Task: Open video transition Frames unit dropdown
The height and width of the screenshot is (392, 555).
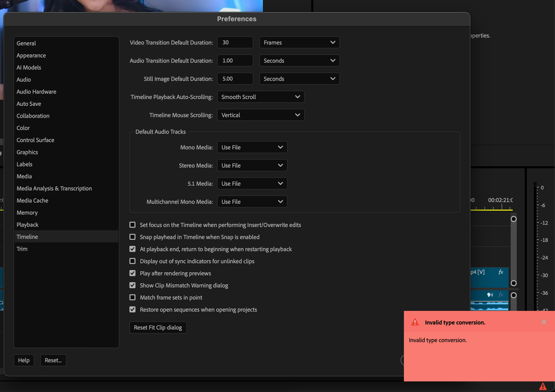Action: point(299,43)
